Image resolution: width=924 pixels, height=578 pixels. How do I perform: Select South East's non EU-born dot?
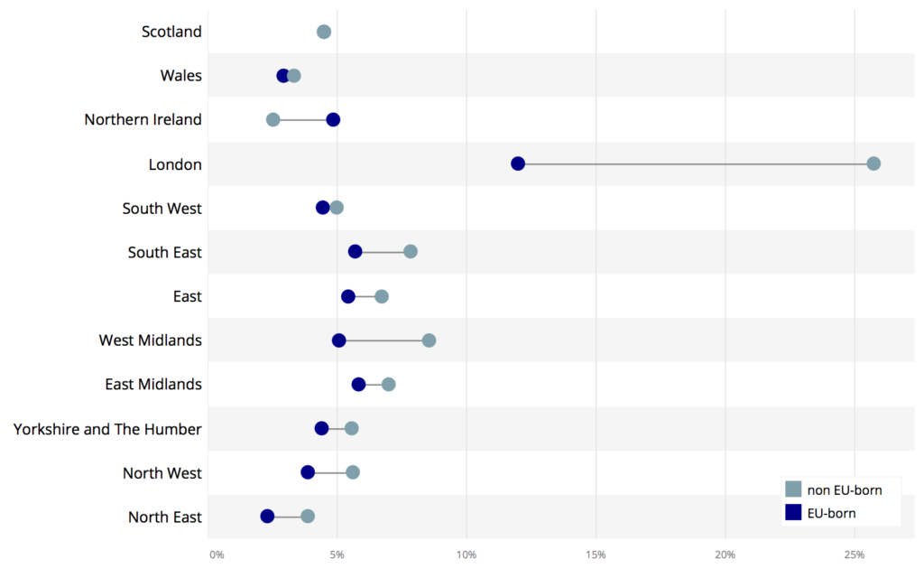pos(411,251)
